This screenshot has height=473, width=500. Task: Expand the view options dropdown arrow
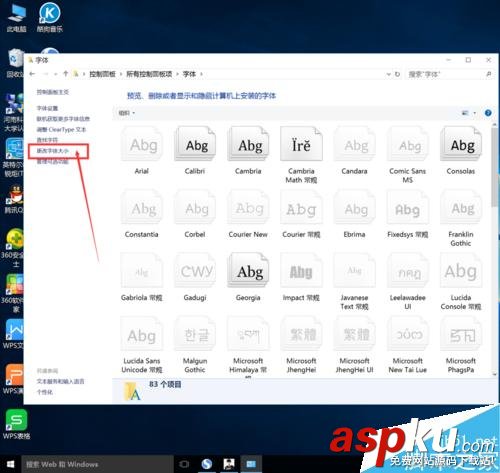[475, 113]
